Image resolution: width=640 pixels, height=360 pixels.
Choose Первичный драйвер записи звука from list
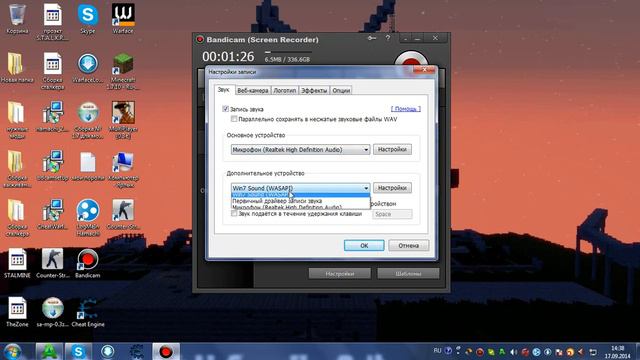tap(300, 201)
